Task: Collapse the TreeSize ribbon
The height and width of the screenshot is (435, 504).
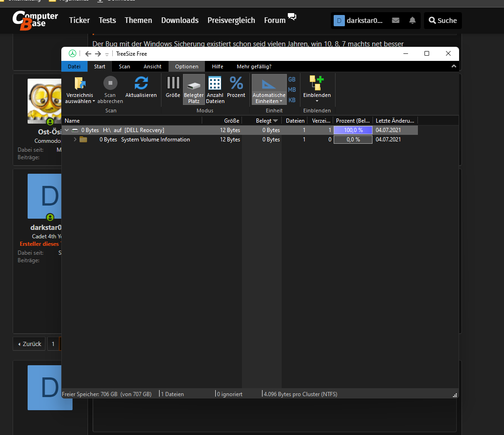Action: click(454, 66)
